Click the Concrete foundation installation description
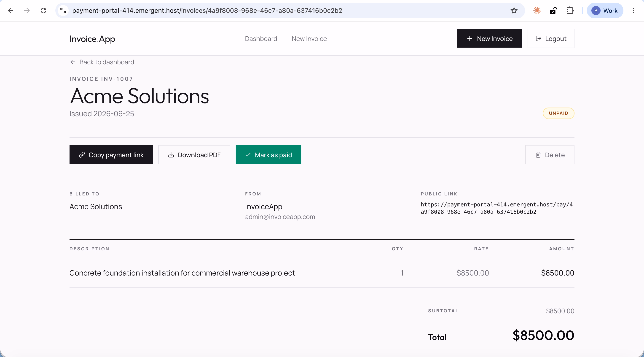Image resolution: width=644 pixels, height=357 pixels. [182, 273]
